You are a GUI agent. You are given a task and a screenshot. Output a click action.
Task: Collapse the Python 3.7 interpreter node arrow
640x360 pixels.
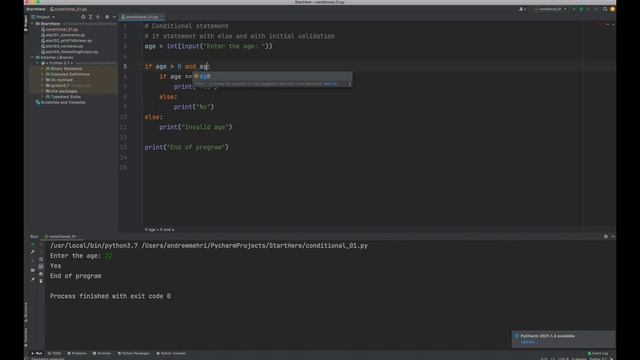tap(37, 63)
